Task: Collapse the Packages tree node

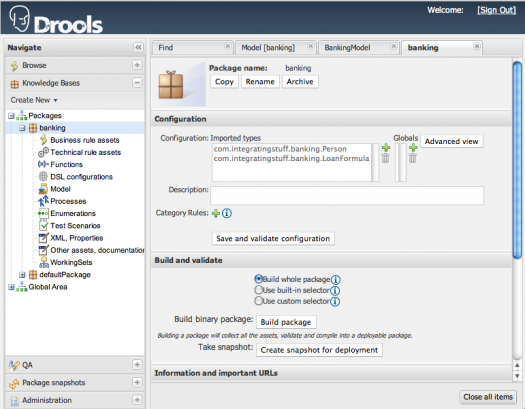Action: click(x=11, y=116)
